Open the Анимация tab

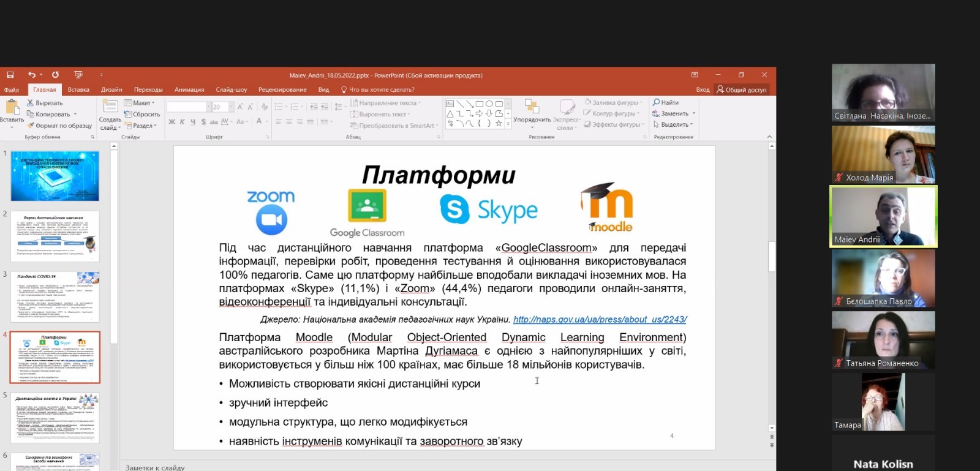point(189,89)
